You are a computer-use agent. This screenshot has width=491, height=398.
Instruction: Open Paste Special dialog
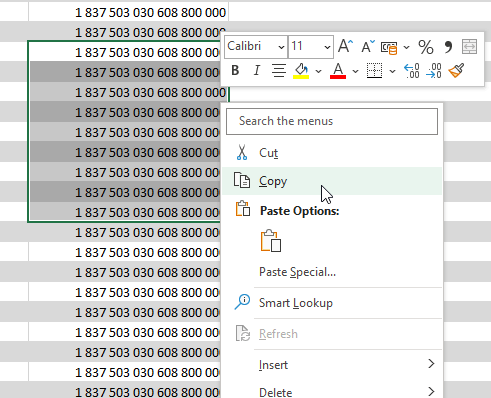(297, 272)
